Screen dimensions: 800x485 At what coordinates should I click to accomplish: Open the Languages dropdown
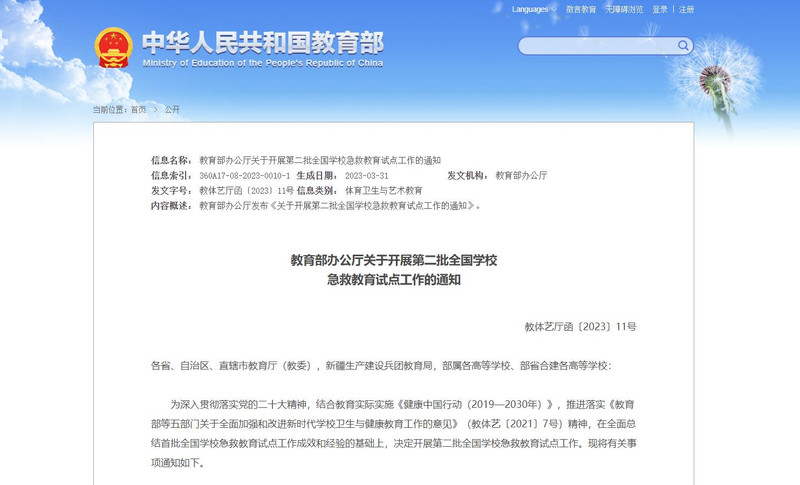tap(534, 9)
